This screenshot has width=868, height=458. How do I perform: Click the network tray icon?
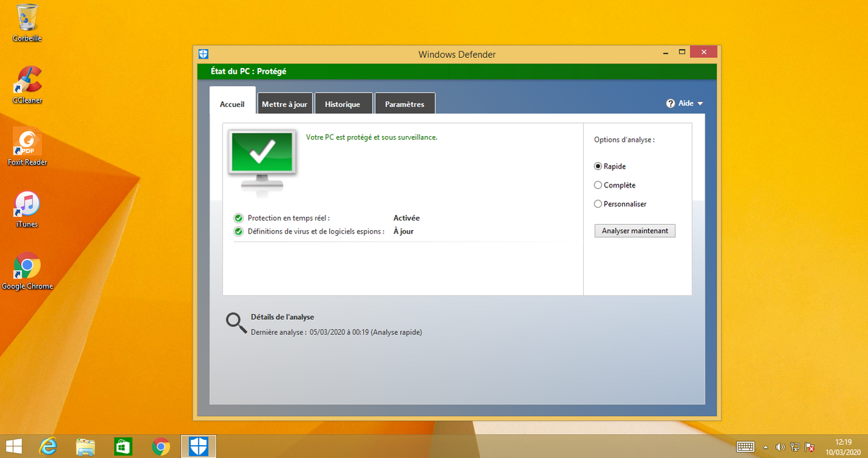pos(795,447)
